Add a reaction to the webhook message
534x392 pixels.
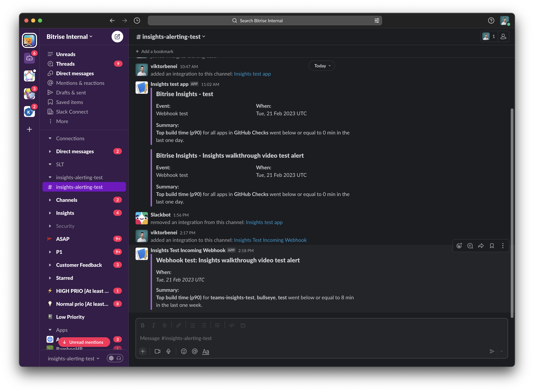459,246
